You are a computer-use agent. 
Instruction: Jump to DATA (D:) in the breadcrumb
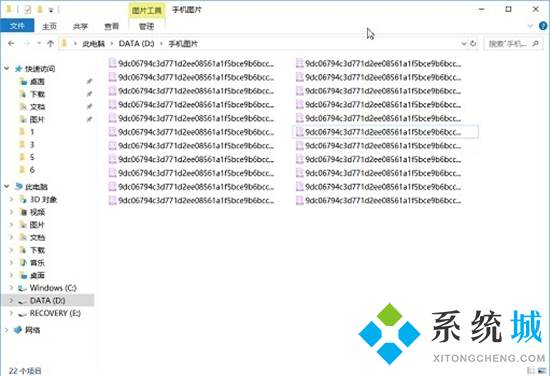136,43
